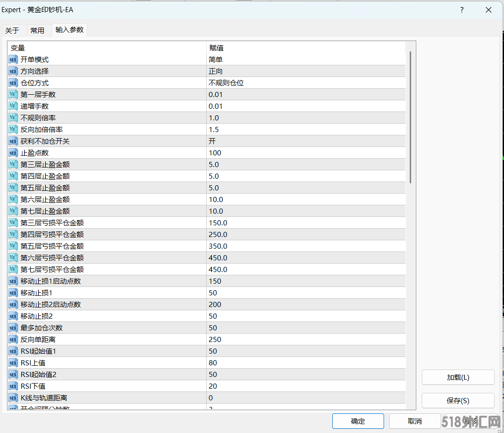Select the icon next to 移动止损1启动点数
The height and width of the screenshot is (433, 504).
pyautogui.click(x=13, y=281)
